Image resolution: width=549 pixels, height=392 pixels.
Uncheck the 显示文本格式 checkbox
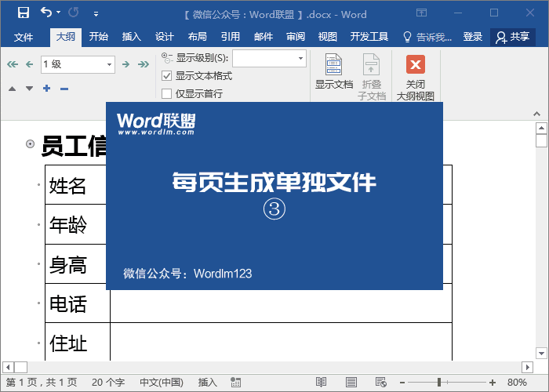pos(166,76)
